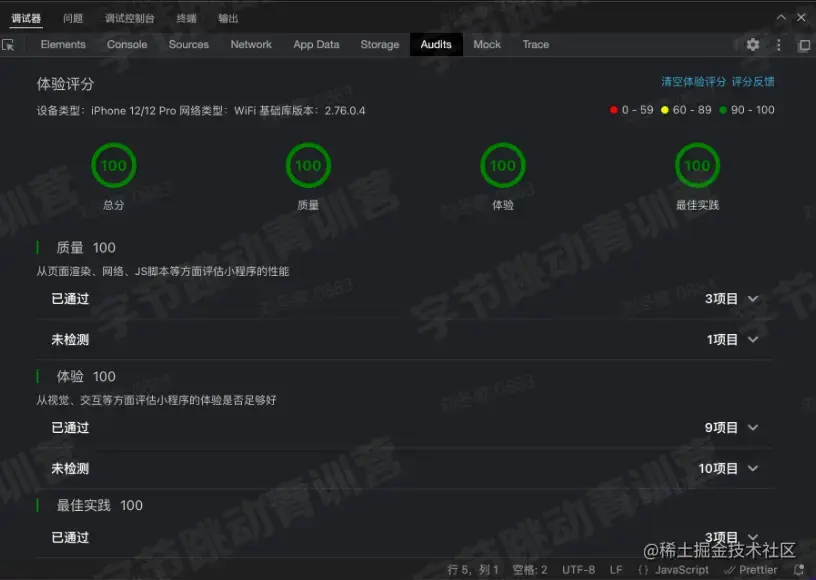
Task: Click description 从视觉、交互等方面评估小程序的体验是否足够好
Action: pos(156,400)
